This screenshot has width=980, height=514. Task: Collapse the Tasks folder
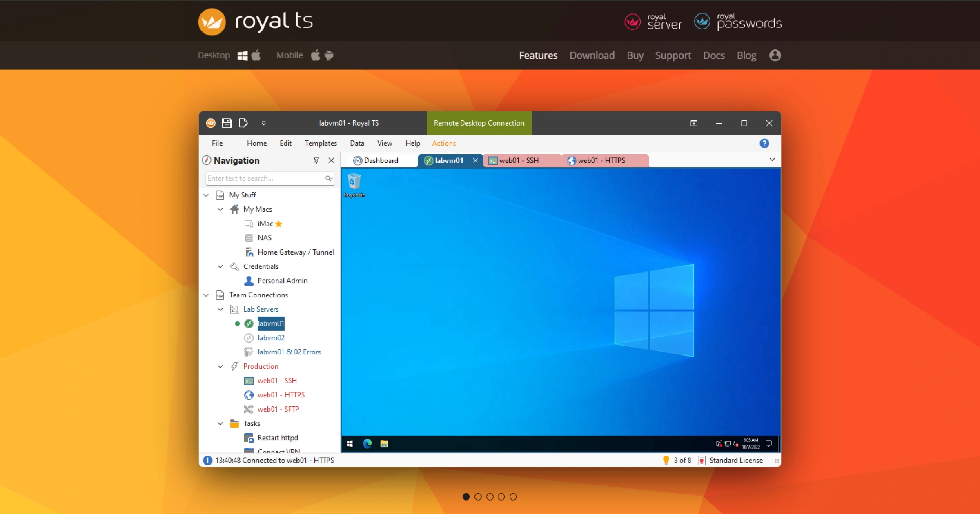(x=220, y=423)
